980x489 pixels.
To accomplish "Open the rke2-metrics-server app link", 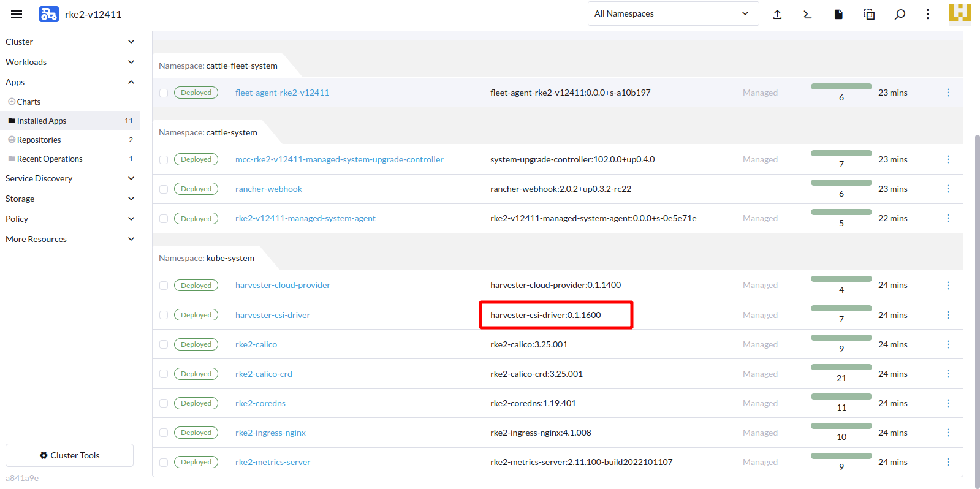I will 273,462.
